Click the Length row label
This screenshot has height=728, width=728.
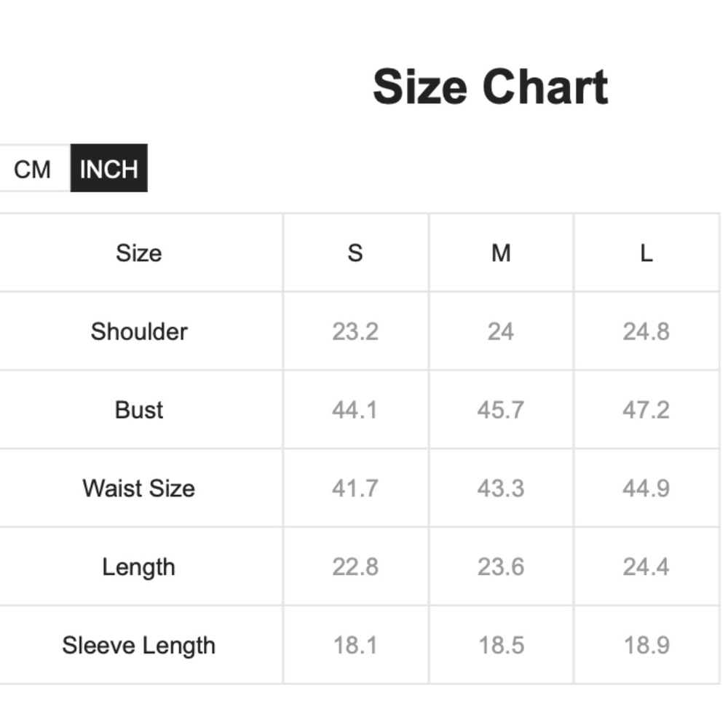pyautogui.click(x=139, y=566)
